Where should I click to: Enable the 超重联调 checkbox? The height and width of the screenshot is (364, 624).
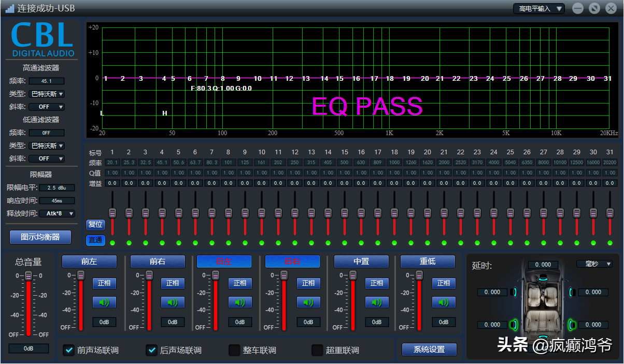[317, 350]
